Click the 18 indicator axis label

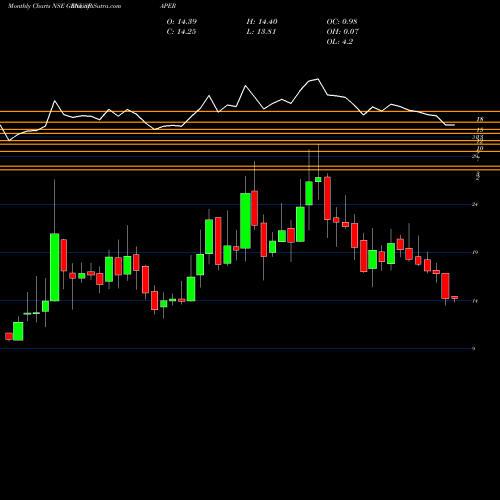tap(480, 119)
